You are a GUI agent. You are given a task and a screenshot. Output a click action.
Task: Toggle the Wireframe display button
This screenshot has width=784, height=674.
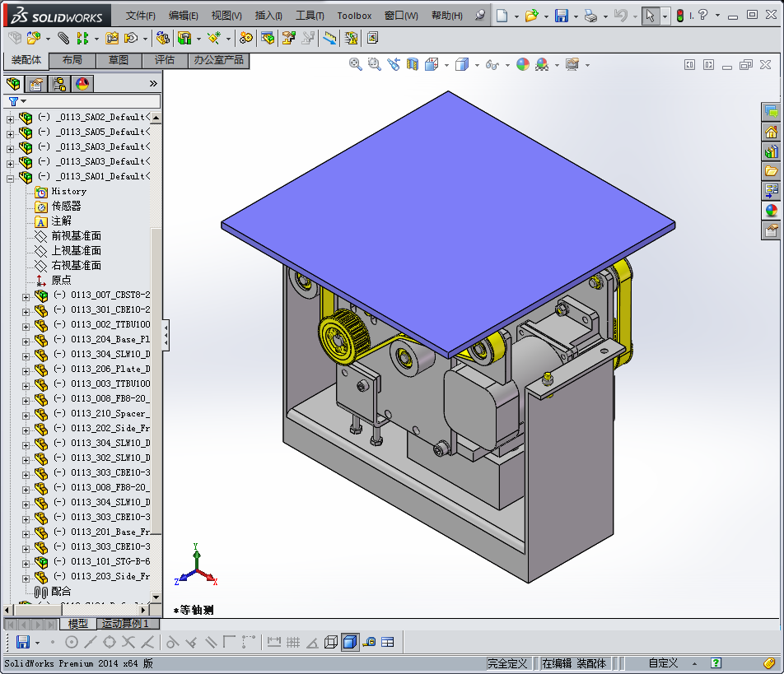pos(330,642)
